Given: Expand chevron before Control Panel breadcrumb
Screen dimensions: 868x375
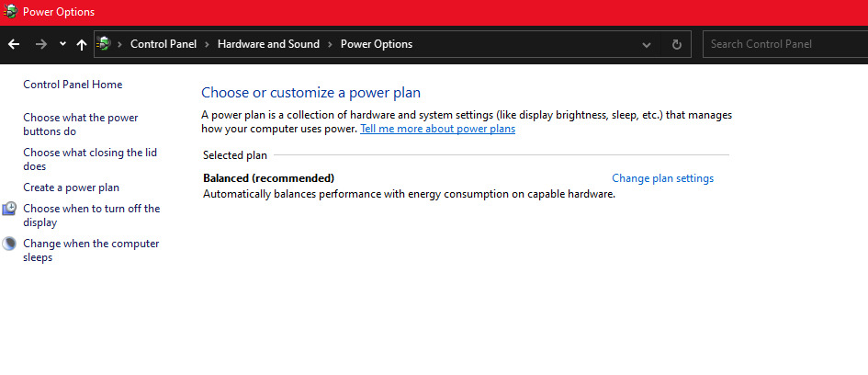Looking at the screenshot, I should (120, 44).
